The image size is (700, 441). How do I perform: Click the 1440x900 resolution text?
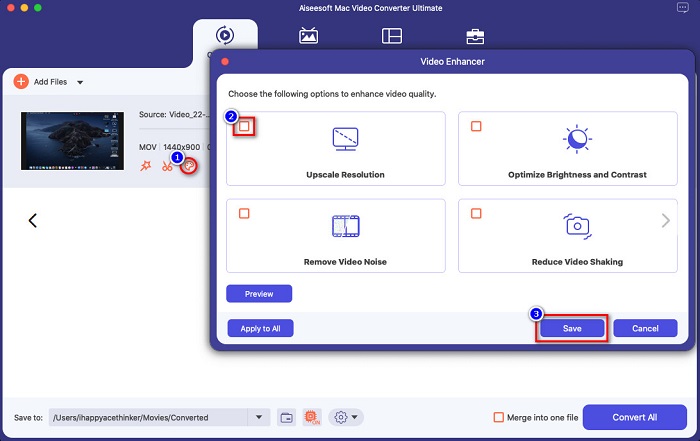point(181,147)
